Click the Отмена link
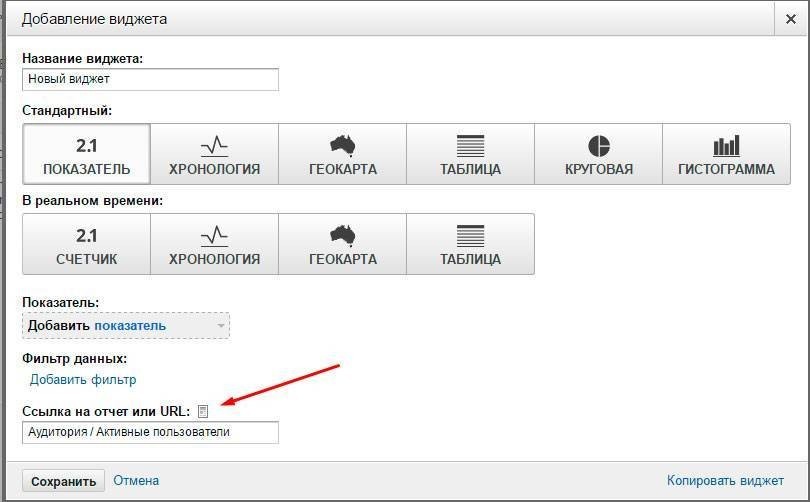 click(x=136, y=481)
